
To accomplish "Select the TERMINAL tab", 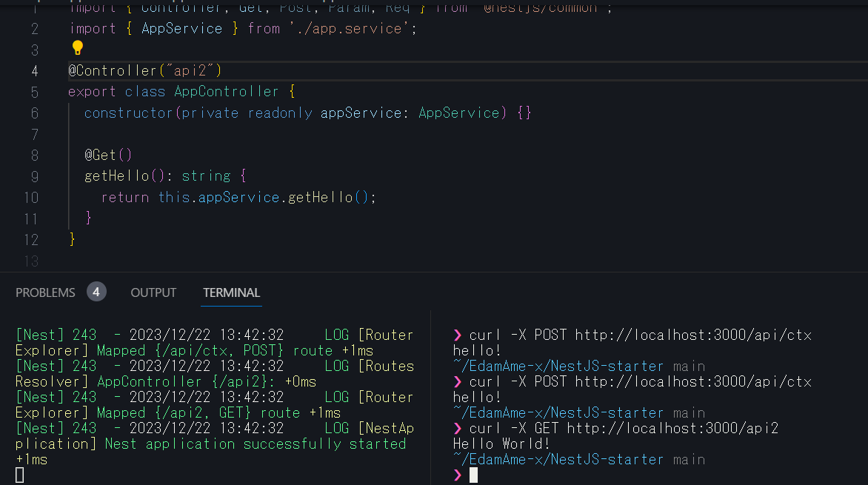I will click(x=231, y=292).
